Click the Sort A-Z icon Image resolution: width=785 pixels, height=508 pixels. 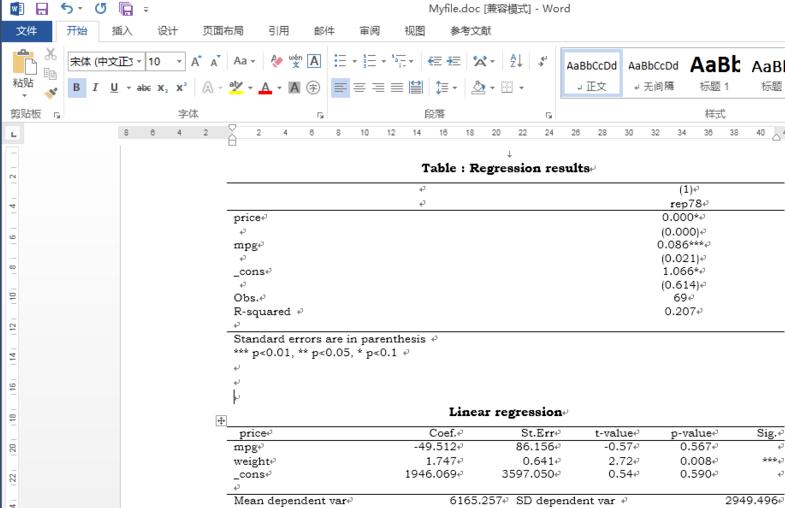point(516,61)
